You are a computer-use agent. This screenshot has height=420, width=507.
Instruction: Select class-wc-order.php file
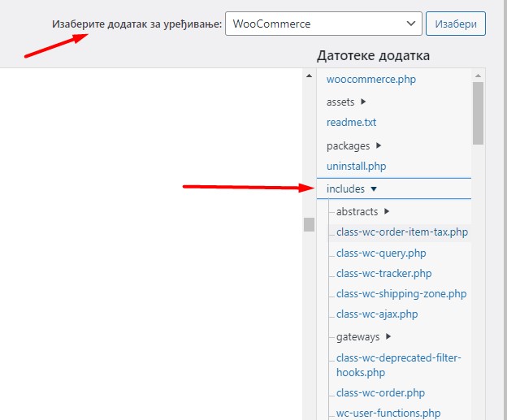pyautogui.click(x=380, y=393)
